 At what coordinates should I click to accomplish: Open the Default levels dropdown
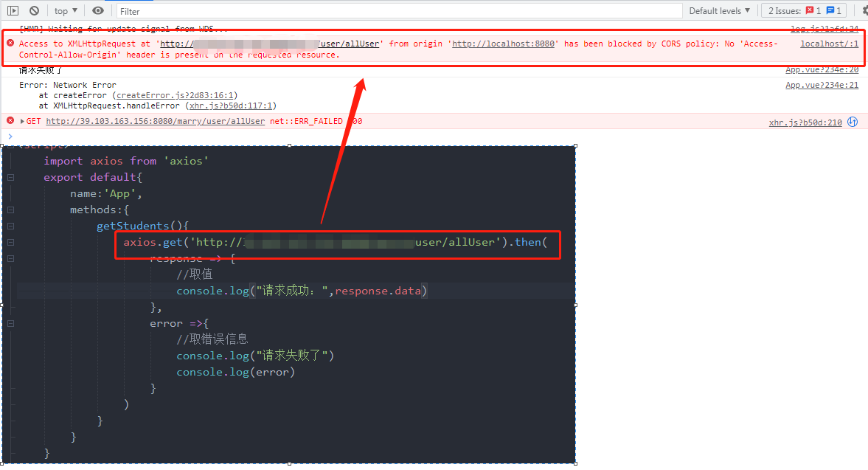[x=719, y=10]
